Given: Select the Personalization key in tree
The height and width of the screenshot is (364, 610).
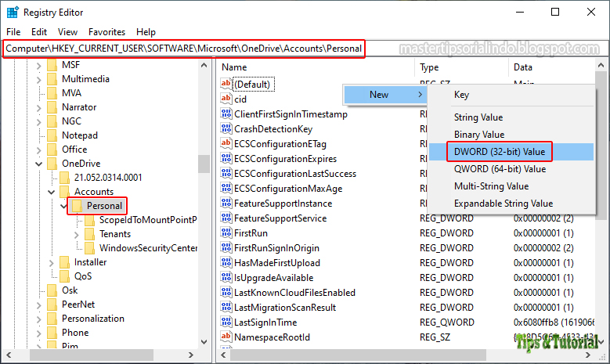Looking at the screenshot, I should point(93,319).
